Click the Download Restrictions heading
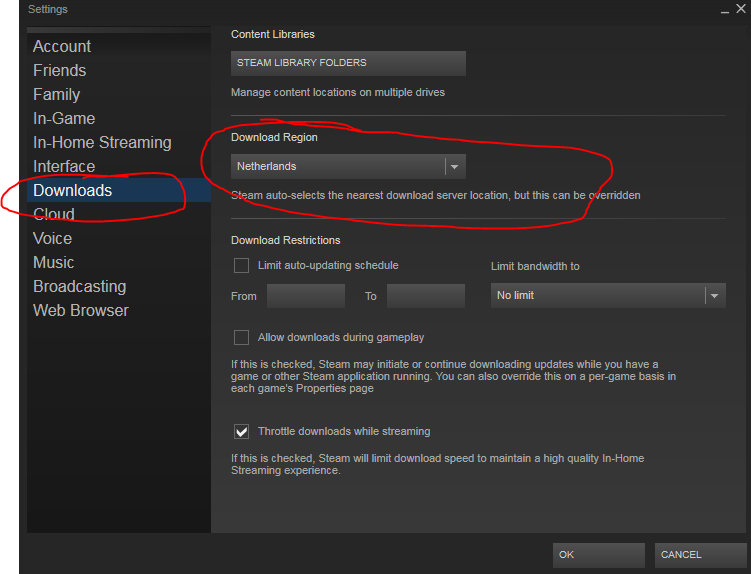Screen dimensions: 751x574 [x=285, y=240]
